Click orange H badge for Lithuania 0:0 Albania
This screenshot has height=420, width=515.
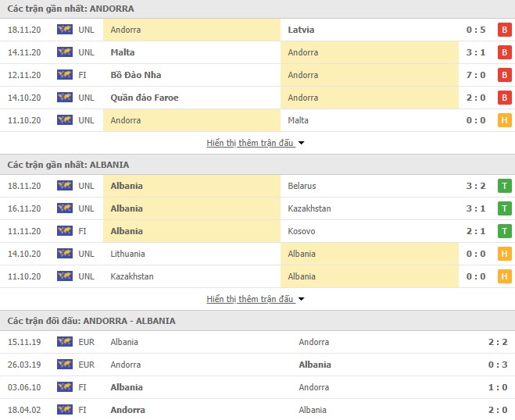coord(505,254)
